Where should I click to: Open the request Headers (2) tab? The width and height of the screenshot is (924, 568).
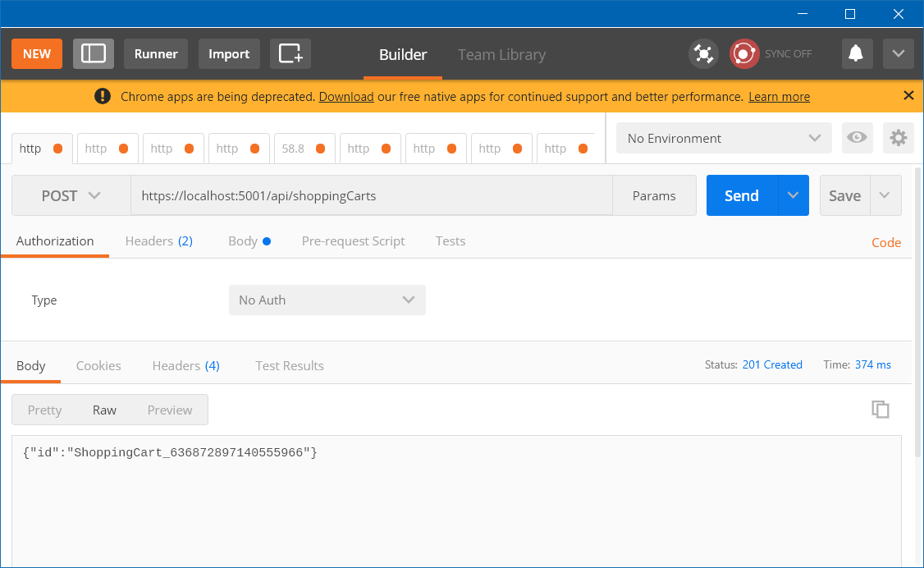click(x=159, y=241)
